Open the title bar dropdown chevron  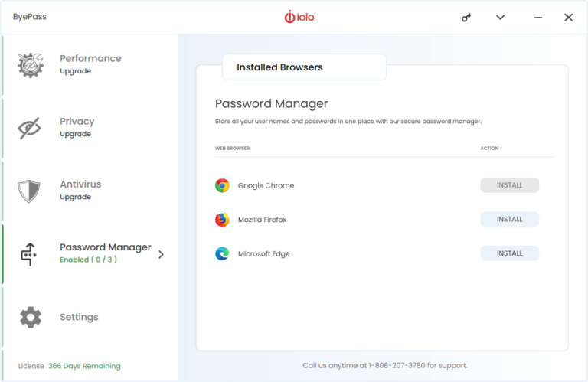500,18
